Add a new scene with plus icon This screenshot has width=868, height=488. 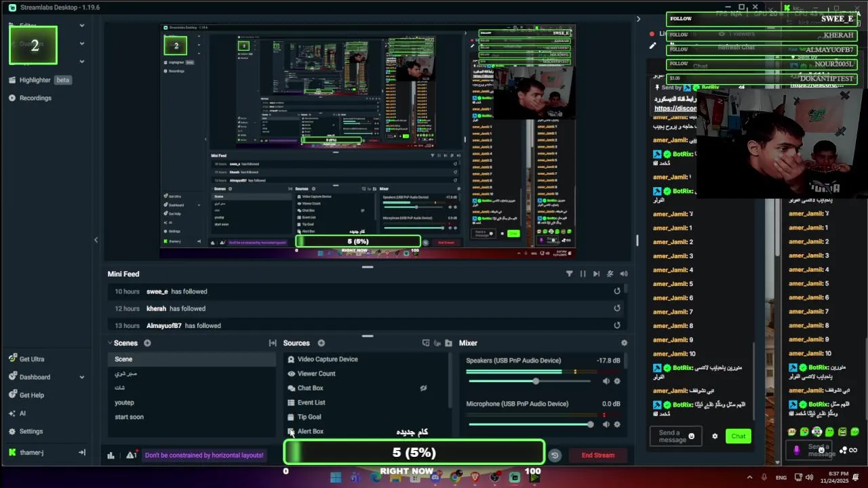click(147, 343)
